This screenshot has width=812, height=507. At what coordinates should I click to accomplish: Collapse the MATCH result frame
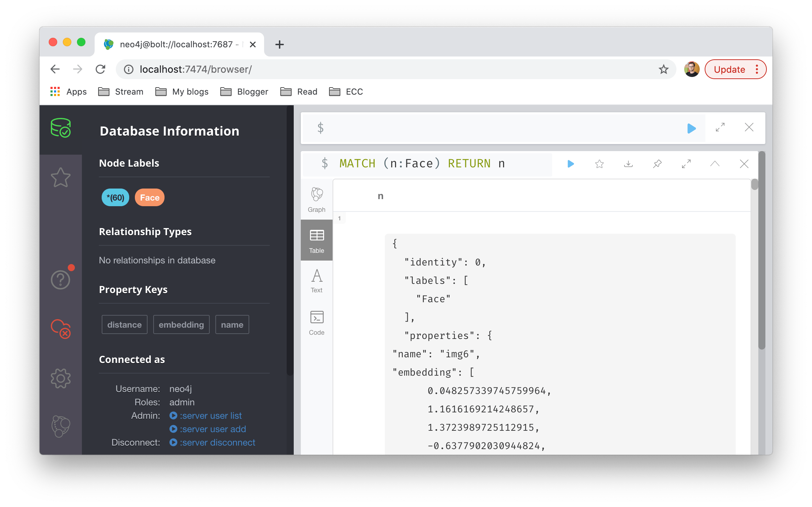[715, 164]
